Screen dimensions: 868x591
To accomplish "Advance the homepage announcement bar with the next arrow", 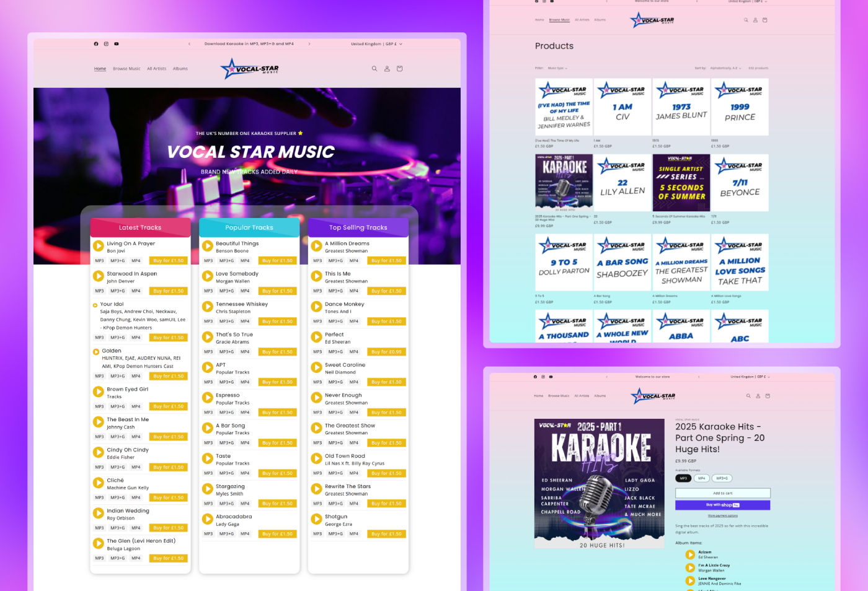I will point(309,44).
